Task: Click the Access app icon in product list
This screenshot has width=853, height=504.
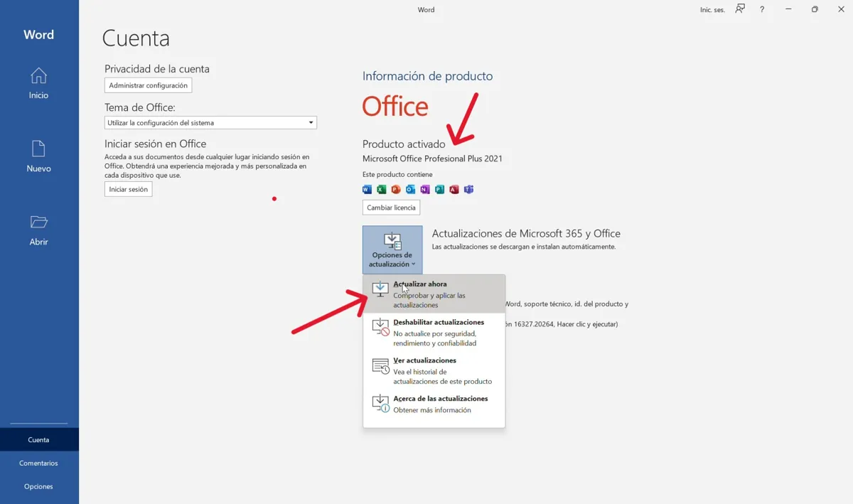Action: pyautogui.click(x=454, y=189)
